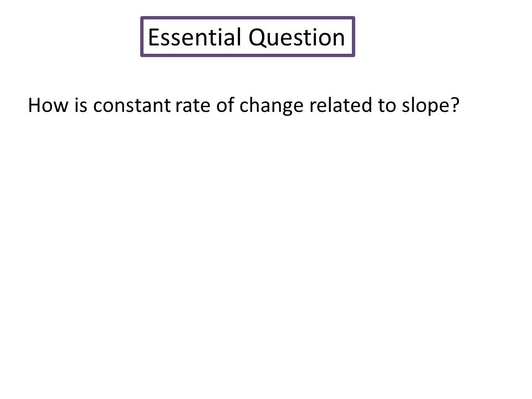Click the letter "g" in change
Viewport: 532px width, 399px height.
coord(288,108)
